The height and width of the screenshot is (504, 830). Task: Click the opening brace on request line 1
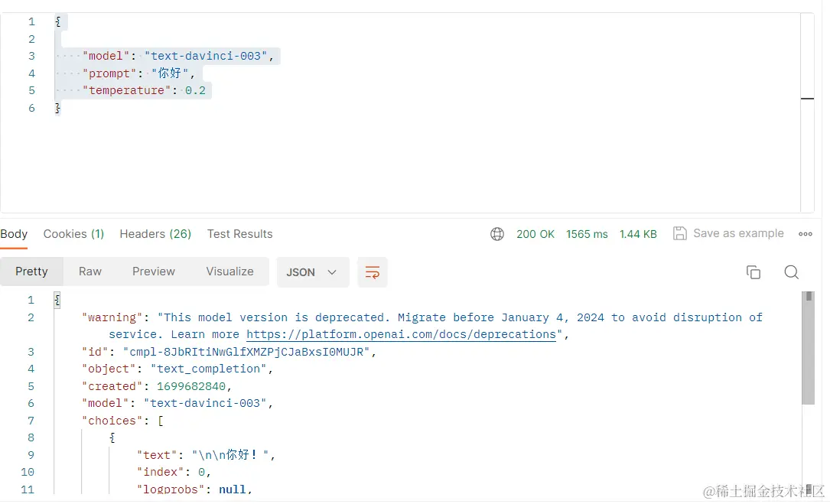57,21
